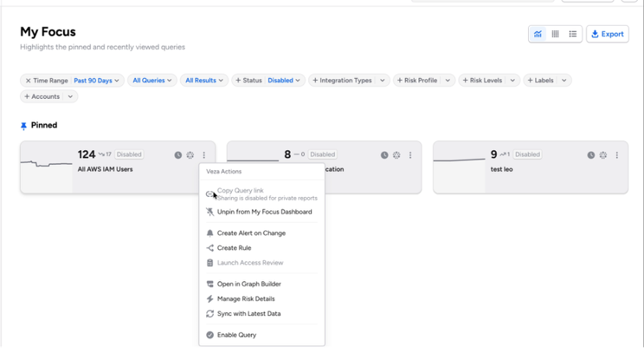
Task: Click clock icon on the middle pinned card
Action: tap(384, 155)
